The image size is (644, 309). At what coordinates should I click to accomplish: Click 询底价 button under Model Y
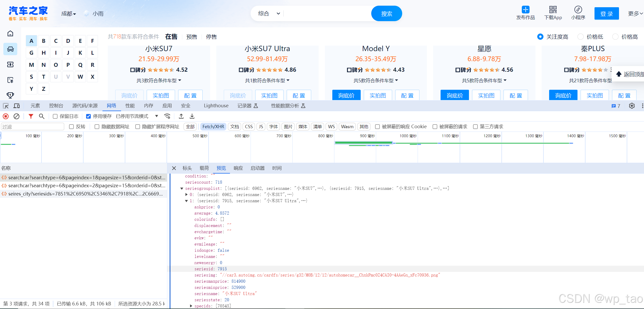(346, 95)
